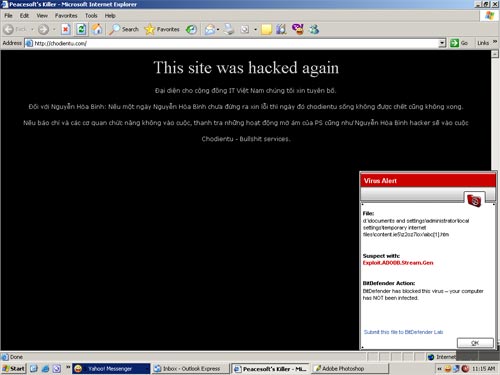The width and height of the screenshot is (500, 375).
Task: Expand the Edit button dropdown arrow
Action: tap(255, 30)
